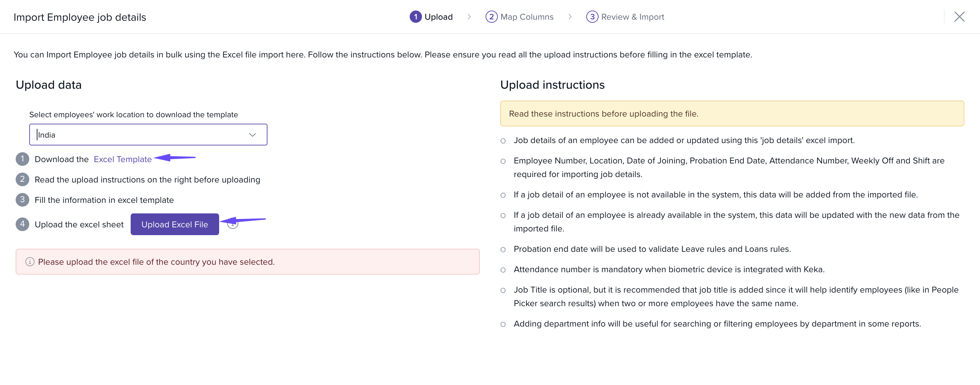The height and width of the screenshot is (385, 980).
Task: Click the yellow read instructions banner
Action: tap(732, 113)
